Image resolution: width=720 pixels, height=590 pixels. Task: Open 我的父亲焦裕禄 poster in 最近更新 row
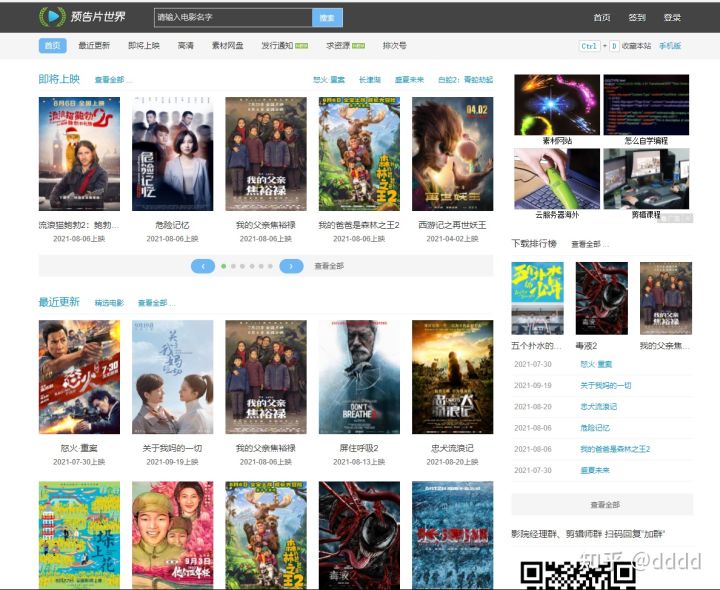[x=266, y=377]
